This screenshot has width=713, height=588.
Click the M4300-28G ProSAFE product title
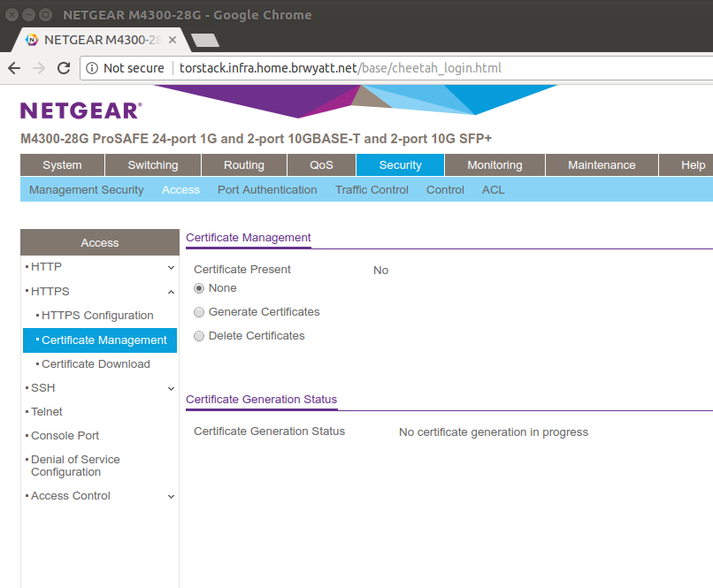click(256, 139)
